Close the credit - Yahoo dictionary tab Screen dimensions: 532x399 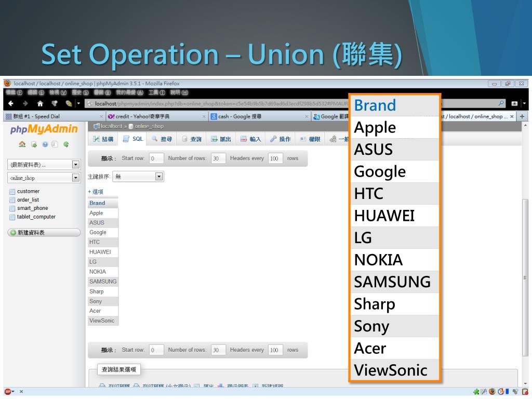[204, 116]
